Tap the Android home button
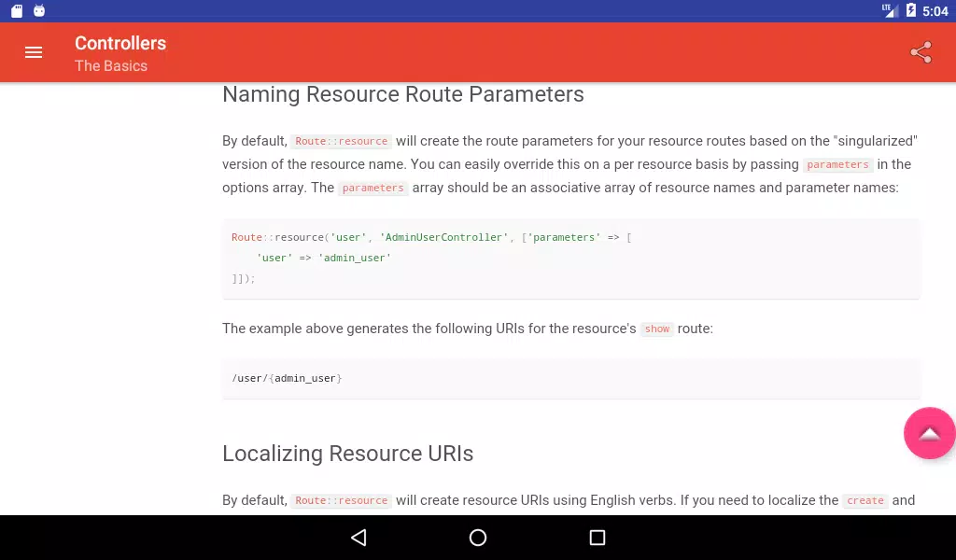Viewport: 956px width, 560px height. pyautogui.click(x=478, y=538)
